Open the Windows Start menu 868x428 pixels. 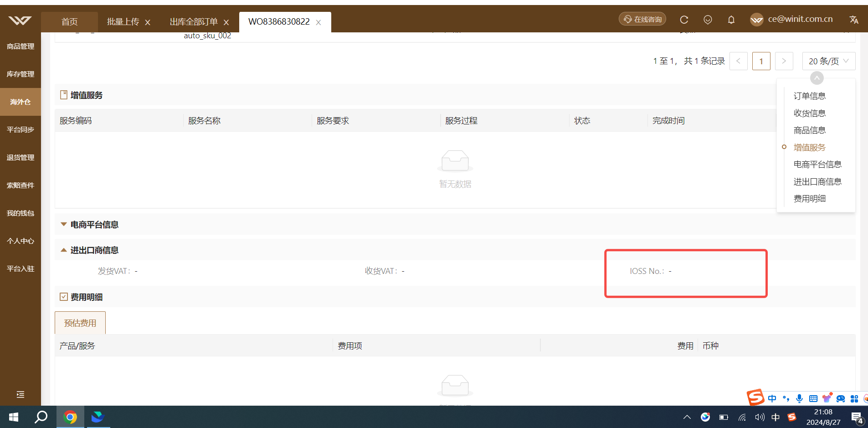(x=14, y=417)
